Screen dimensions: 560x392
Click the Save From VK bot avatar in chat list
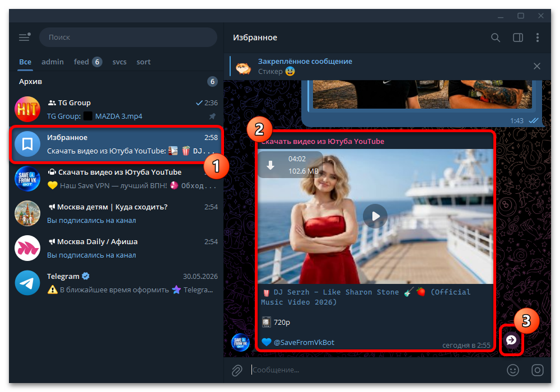27,179
